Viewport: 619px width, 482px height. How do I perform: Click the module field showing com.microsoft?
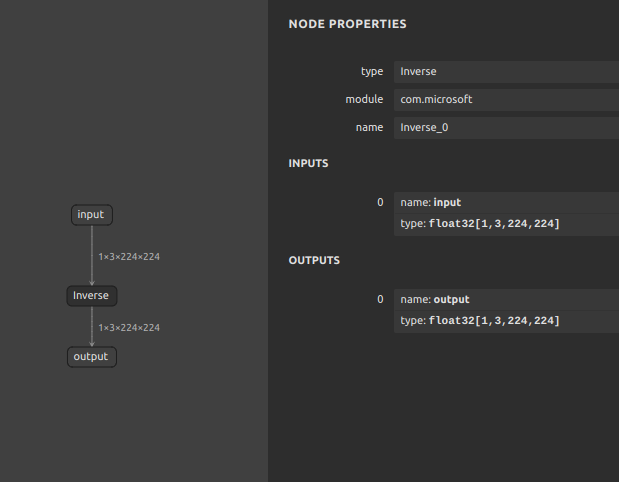(506, 99)
